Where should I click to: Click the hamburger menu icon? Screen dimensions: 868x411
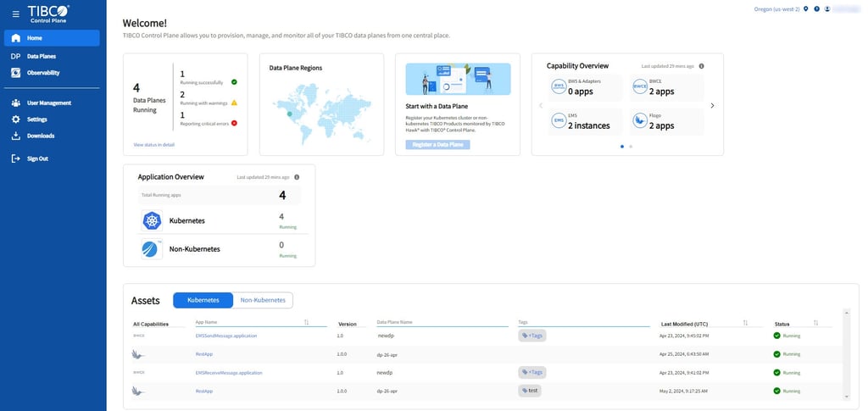click(x=15, y=14)
